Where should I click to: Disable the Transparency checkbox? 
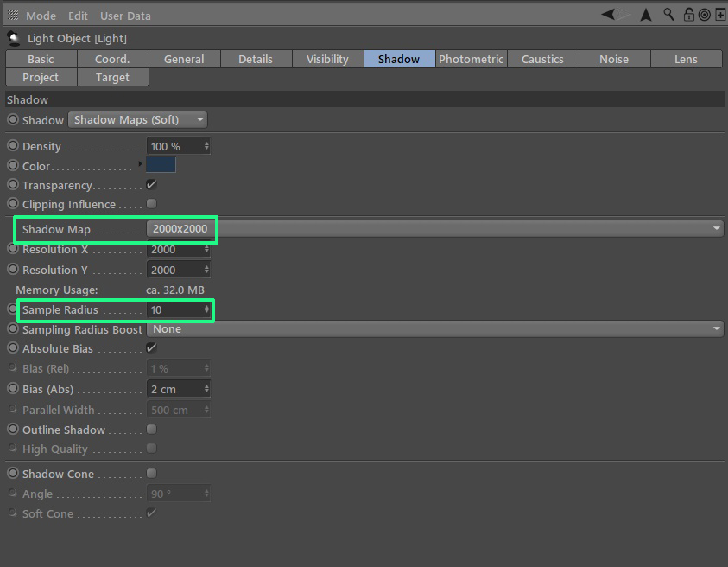[x=151, y=184]
